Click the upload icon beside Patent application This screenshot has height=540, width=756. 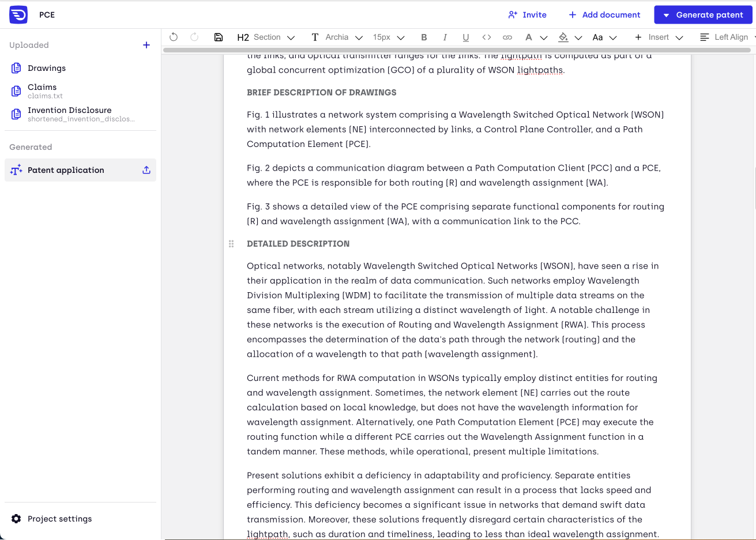pos(146,170)
